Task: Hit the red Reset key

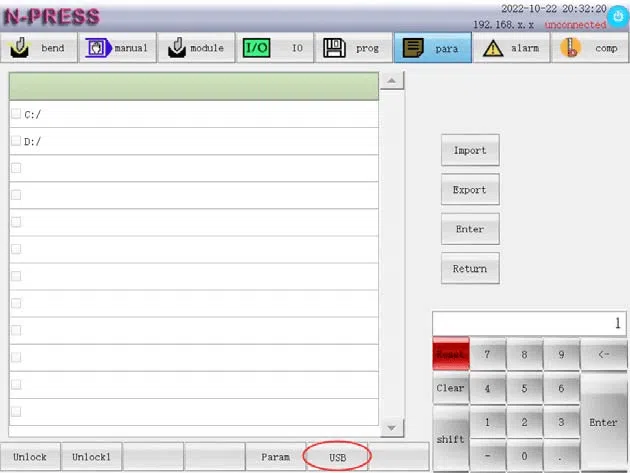Action: (x=451, y=354)
